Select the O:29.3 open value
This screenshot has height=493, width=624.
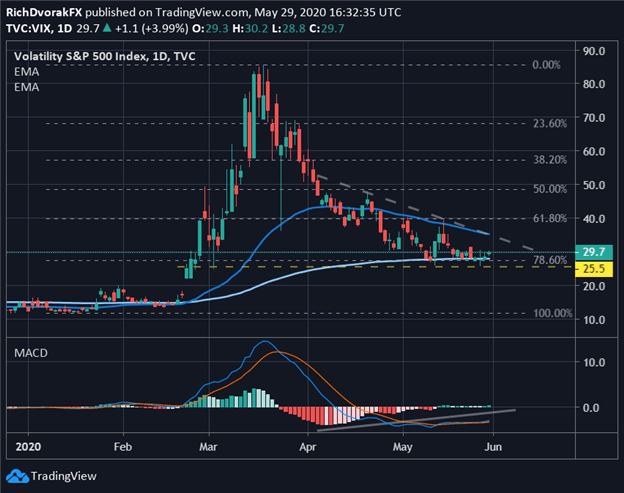pyautogui.click(x=210, y=29)
